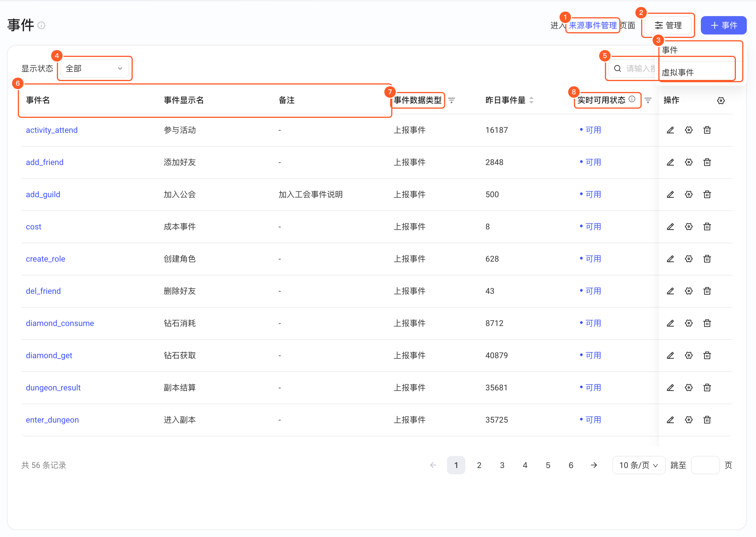Image resolution: width=756 pixels, height=537 pixels.
Task: Open settings gear for activity_attend row
Action: coord(689,130)
